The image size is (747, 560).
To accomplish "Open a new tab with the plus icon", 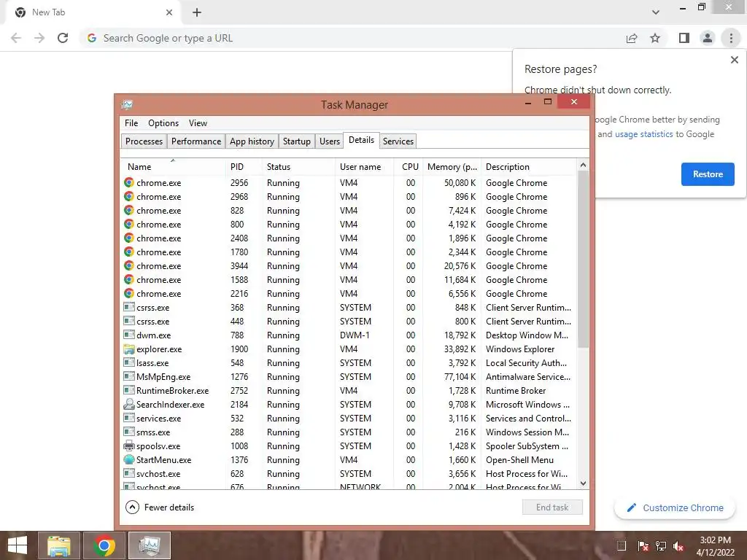I will (197, 12).
